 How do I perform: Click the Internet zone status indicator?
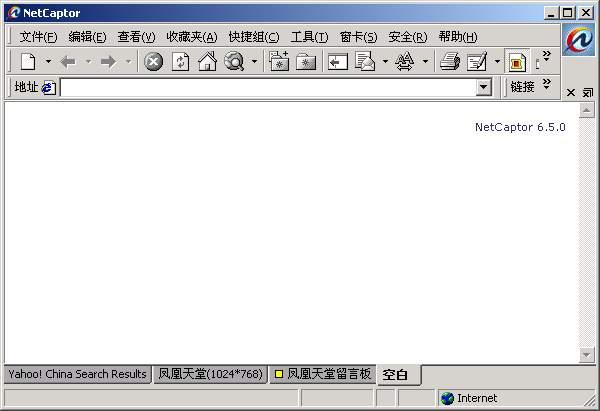pos(468,398)
